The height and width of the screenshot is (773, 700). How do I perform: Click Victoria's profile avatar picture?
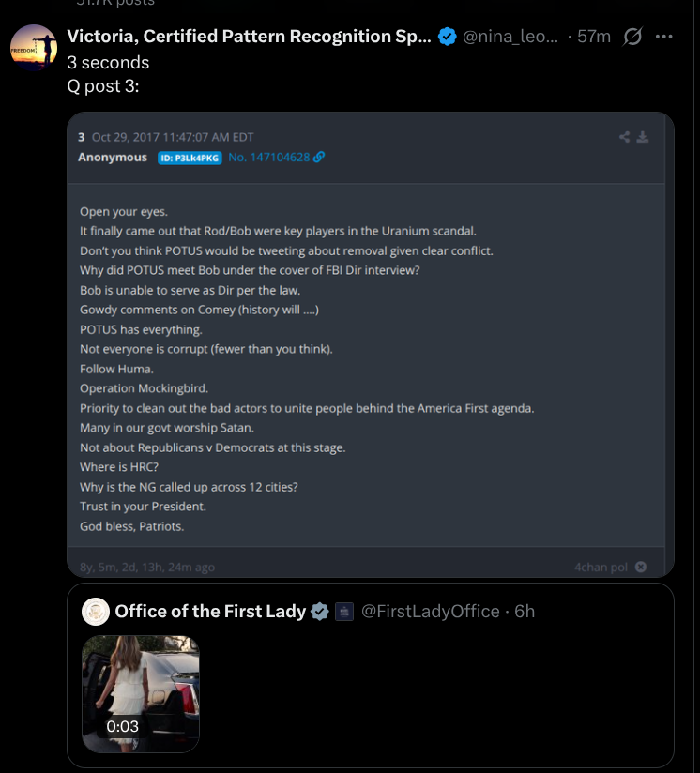click(34, 49)
